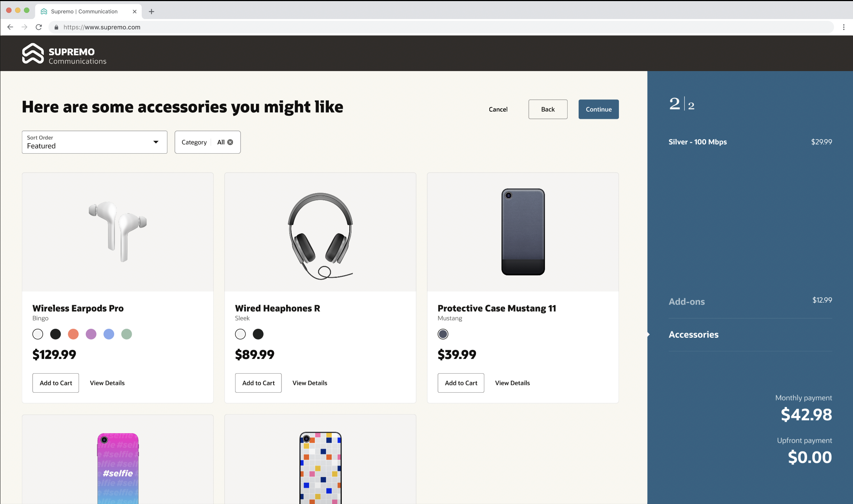The height and width of the screenshot is (504, 853).
Task: Click the address bar lock icon
Action: 56,27
